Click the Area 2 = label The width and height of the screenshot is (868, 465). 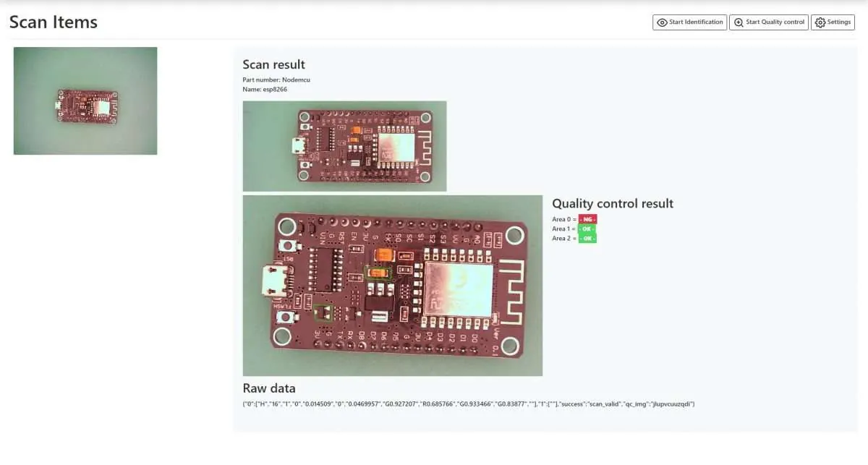pyautogui.click(x=564, y=238)
